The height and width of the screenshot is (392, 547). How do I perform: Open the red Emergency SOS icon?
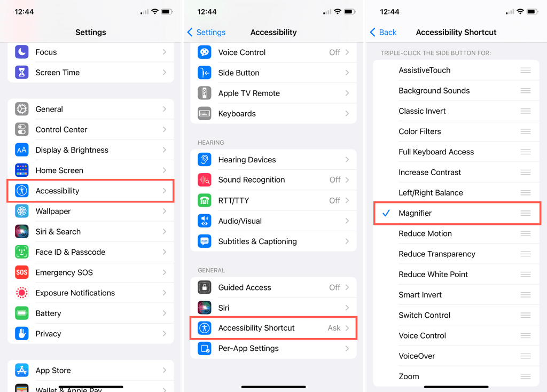pos(21,272)
